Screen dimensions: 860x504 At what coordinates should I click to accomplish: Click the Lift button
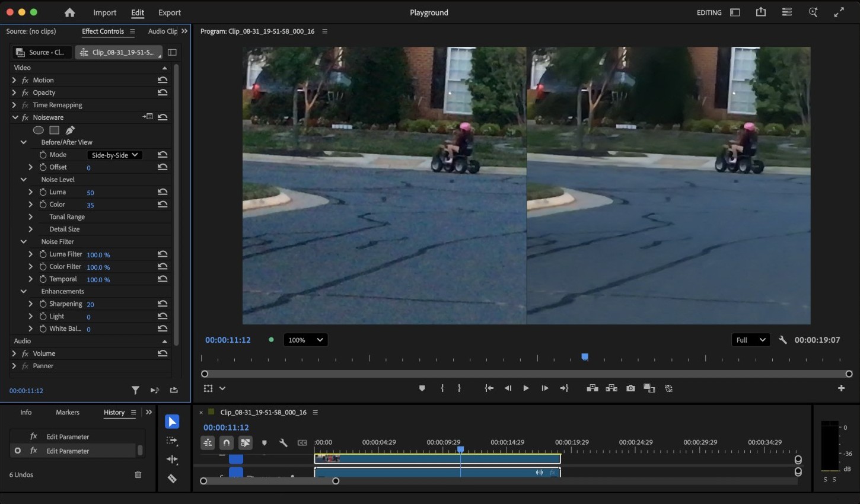(x=592, y=388)
